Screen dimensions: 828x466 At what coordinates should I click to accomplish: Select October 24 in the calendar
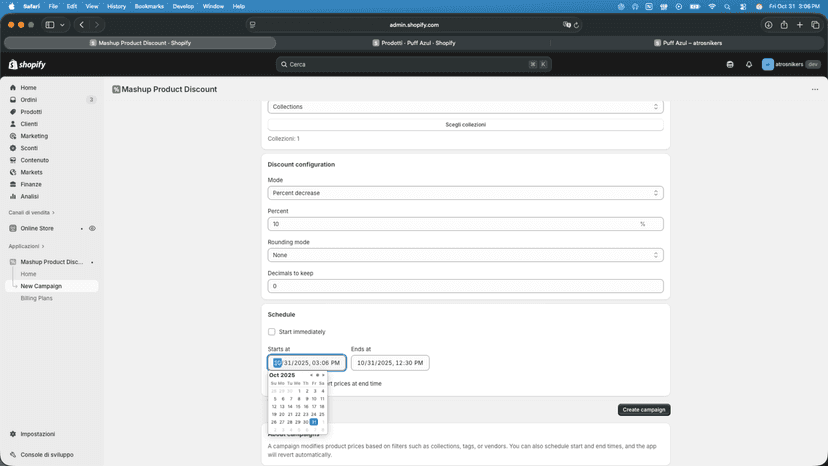click(x=314, y=414)
